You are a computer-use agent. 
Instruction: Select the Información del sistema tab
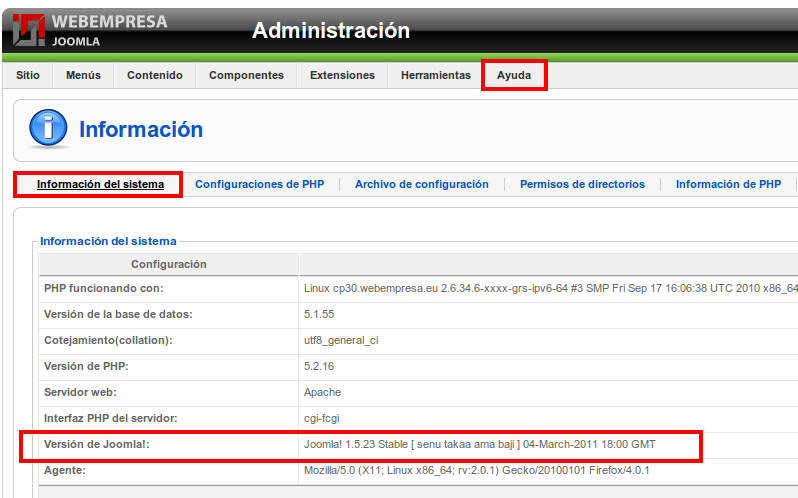click(100, 184)
